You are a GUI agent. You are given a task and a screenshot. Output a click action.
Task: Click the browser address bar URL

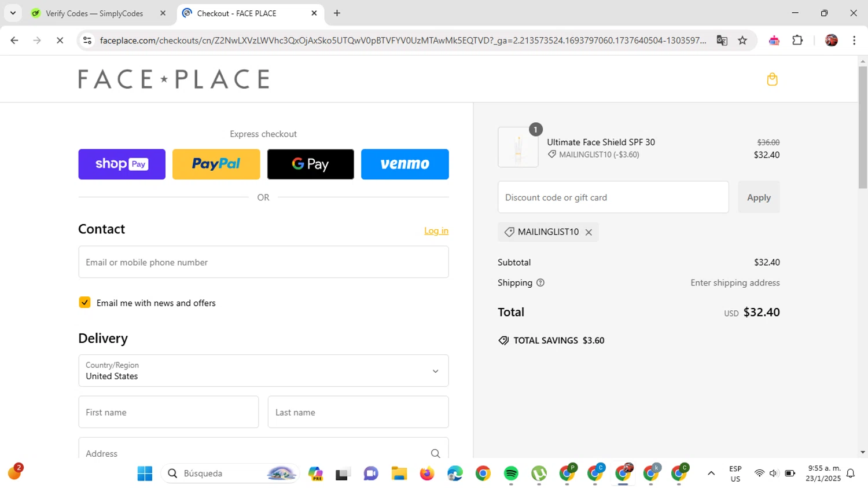pos(403,41)
